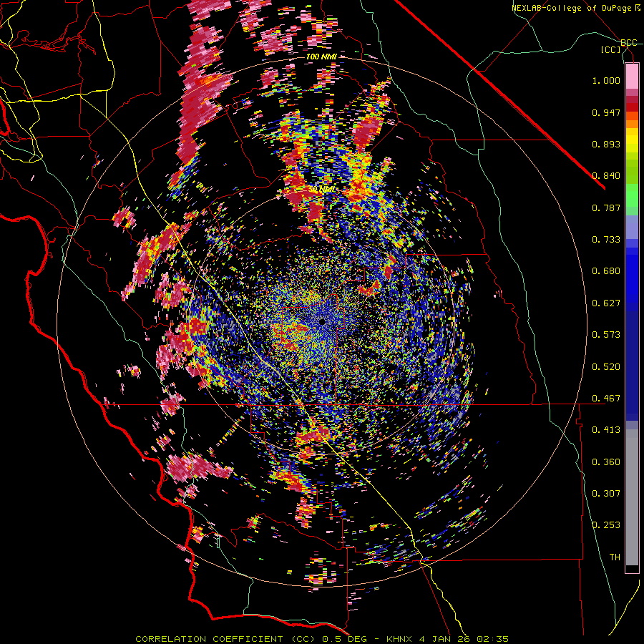Click the 4 JAN 26 date text

(x=445, y=639)
